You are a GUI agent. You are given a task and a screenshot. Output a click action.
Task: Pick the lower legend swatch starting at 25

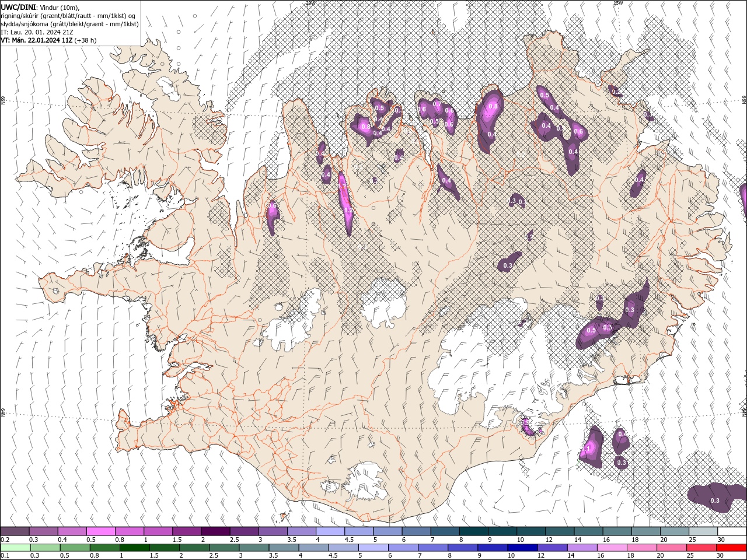[701, 548]
